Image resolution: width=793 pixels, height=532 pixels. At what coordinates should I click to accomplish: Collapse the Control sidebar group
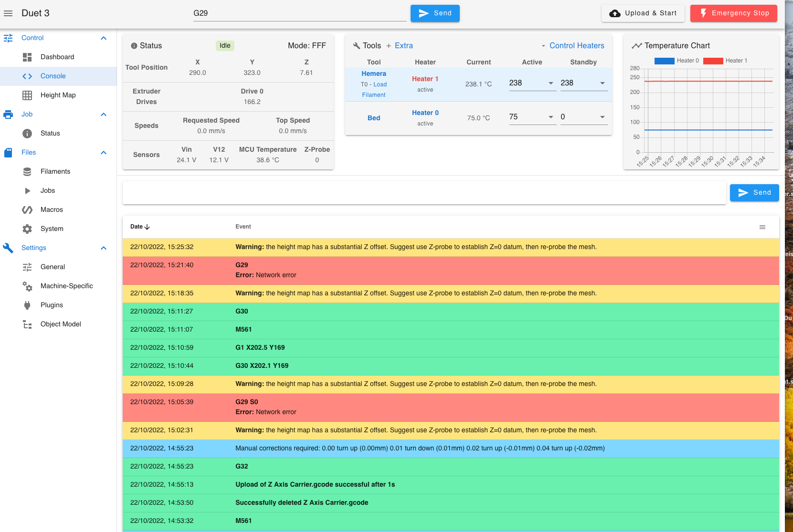tap(104, 38)
